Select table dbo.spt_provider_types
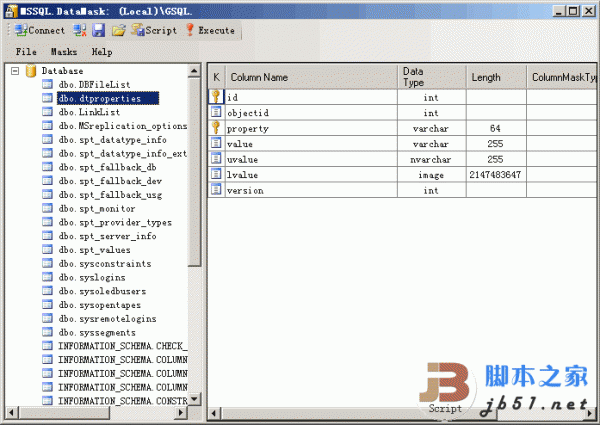600x425 pixels. [115, 222]
